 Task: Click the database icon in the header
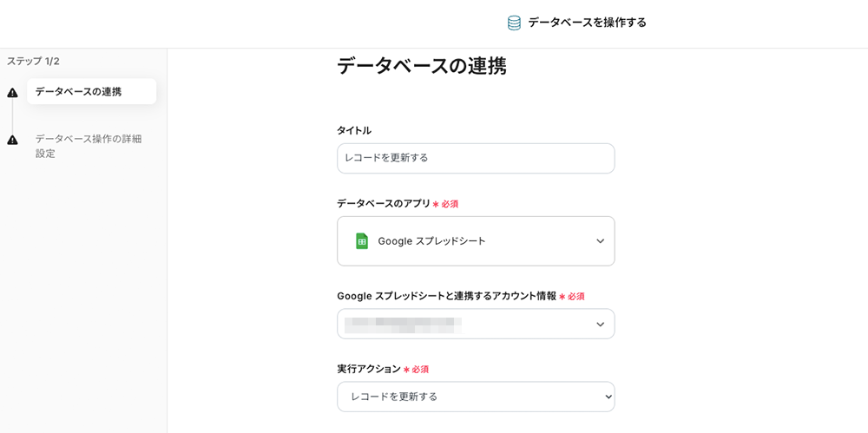point(514,23)
